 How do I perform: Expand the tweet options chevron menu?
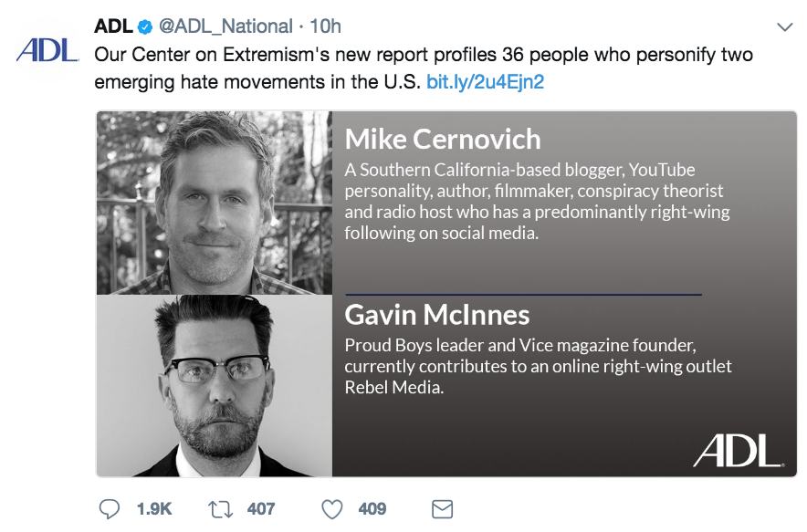[x=784, y=27]
